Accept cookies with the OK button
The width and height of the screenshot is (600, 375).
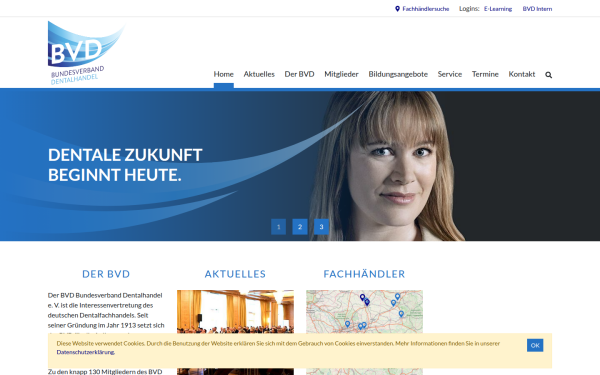click(535, 345)
